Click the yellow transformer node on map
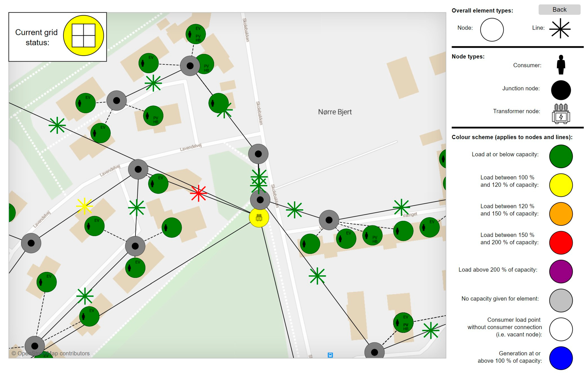 pos(259,217)
